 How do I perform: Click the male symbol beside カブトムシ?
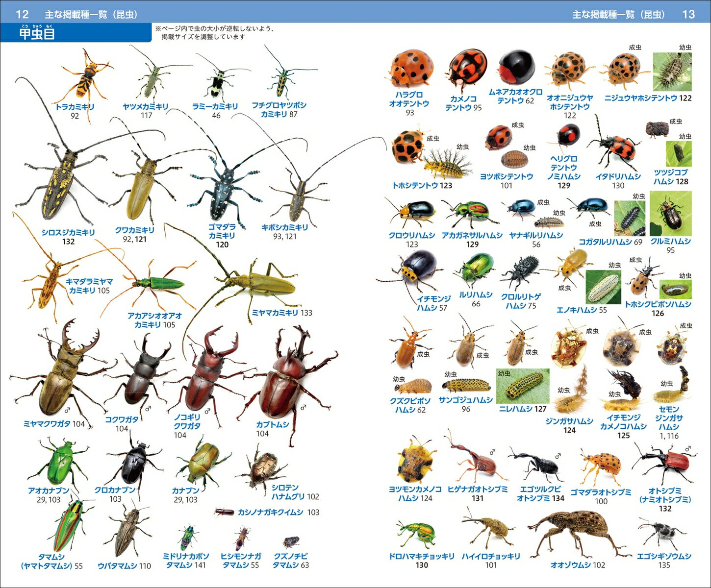(303, 408)
